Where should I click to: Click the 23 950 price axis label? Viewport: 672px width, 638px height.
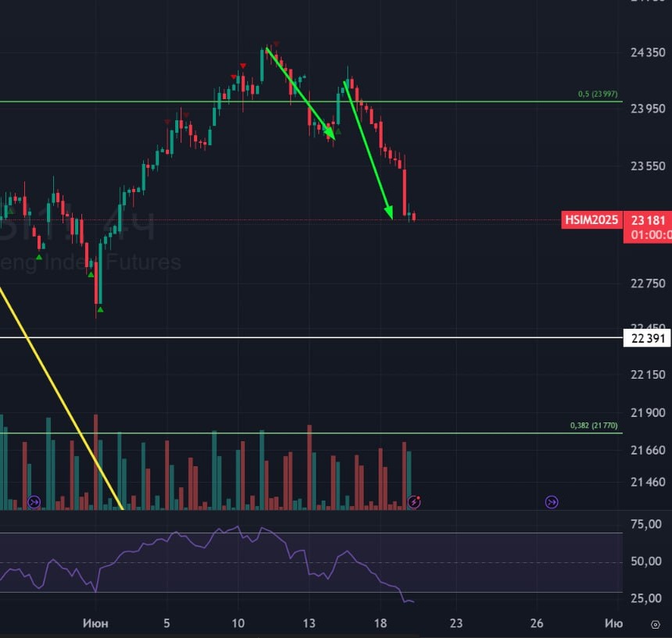tap(648, 109)
